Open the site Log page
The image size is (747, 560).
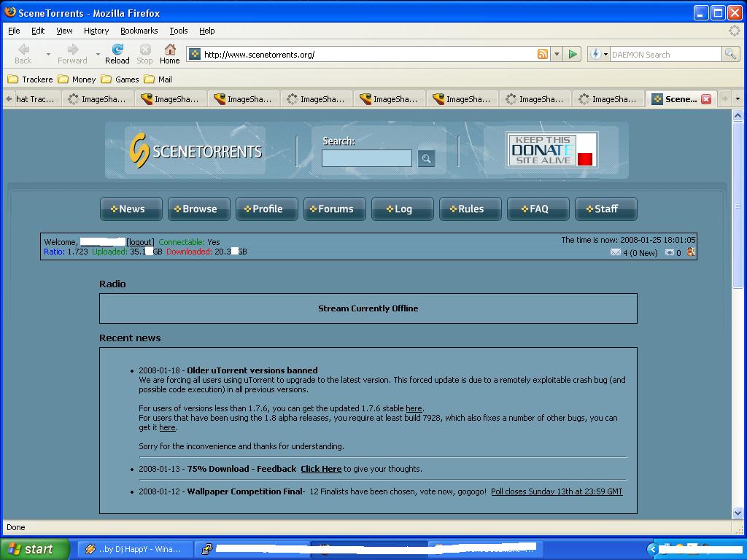click(x=403, y=209)
